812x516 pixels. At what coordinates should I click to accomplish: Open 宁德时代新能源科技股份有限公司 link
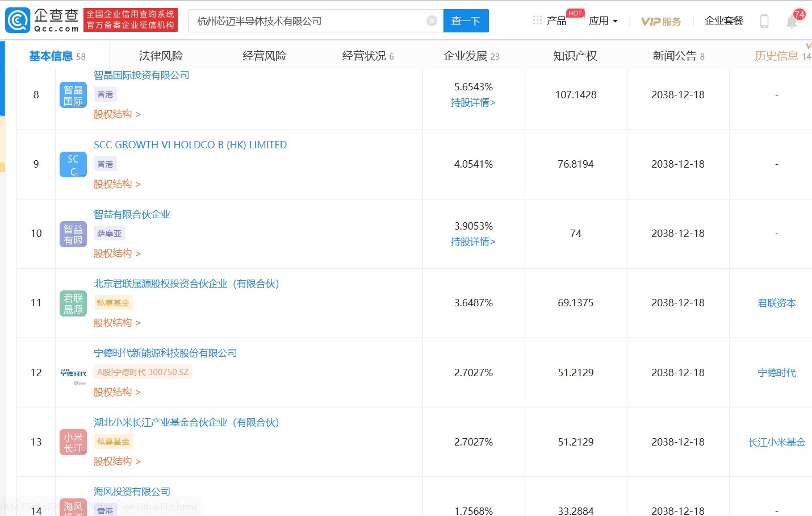[x=165, y=353]
